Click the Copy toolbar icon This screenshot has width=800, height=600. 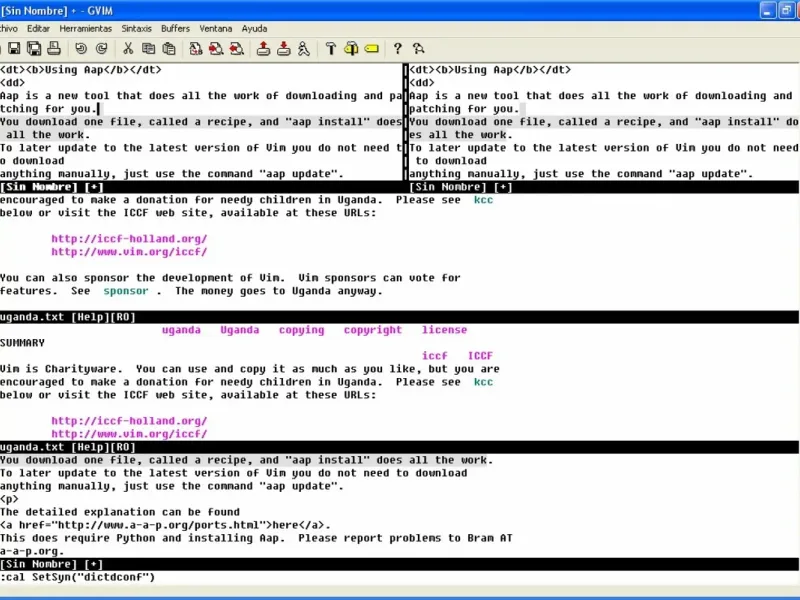[x=148, y=48]
